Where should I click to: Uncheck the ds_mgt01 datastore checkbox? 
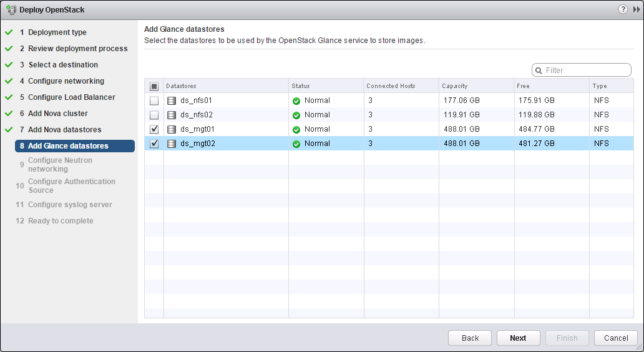tap(154, 129)
